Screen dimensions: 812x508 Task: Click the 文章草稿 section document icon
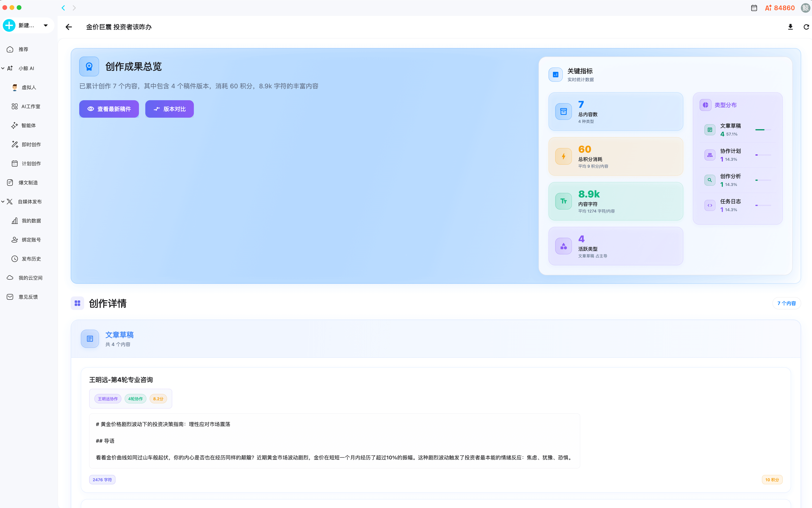[90, 339]
